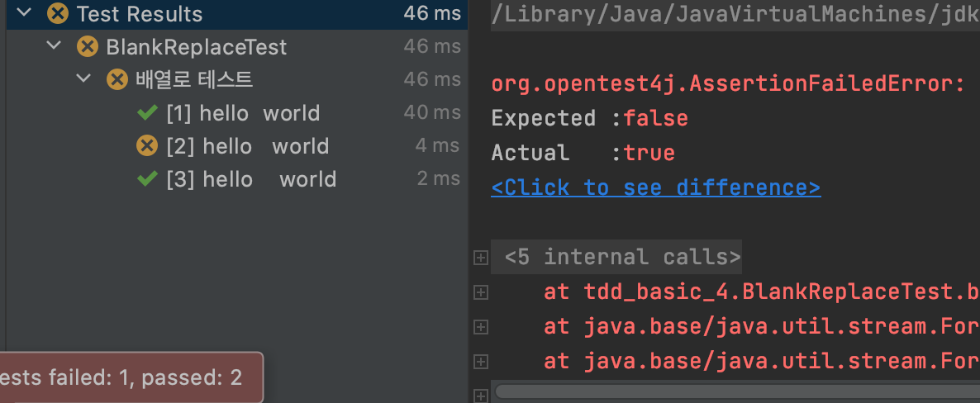Collapse the Test Results root node
This screenshot has height=403, width=980.
[x=24, y=13]
